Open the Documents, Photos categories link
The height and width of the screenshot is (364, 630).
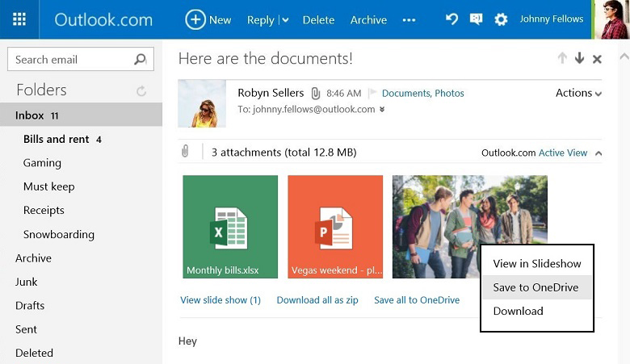(x=422, y=93)
